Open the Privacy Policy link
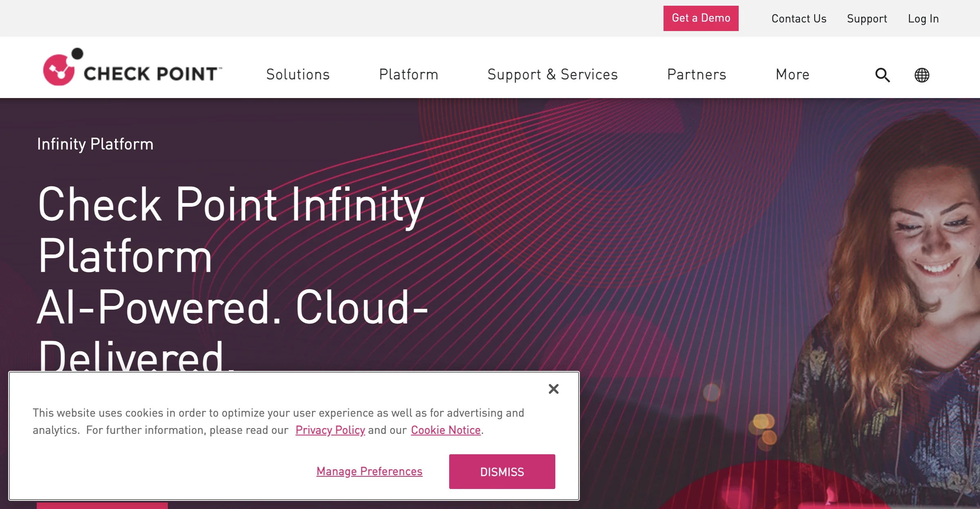This screenshot has height=509, width=980. point(330,430)
